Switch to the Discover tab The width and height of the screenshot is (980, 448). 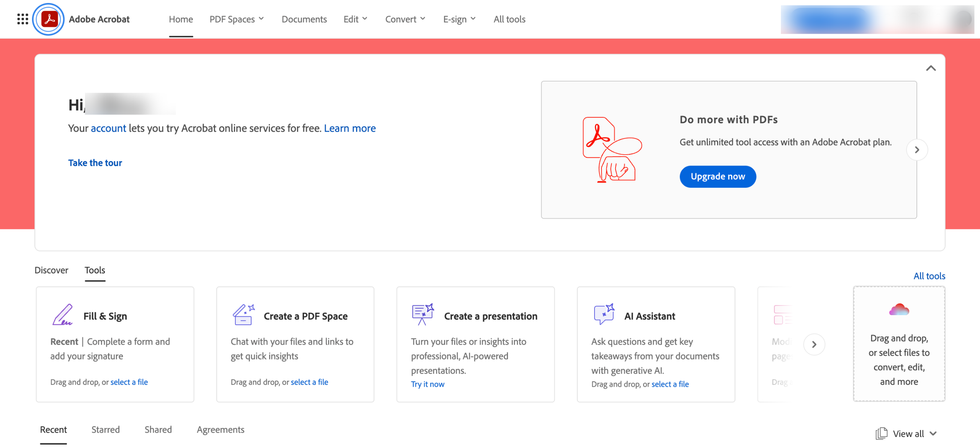tap(51, 270)
